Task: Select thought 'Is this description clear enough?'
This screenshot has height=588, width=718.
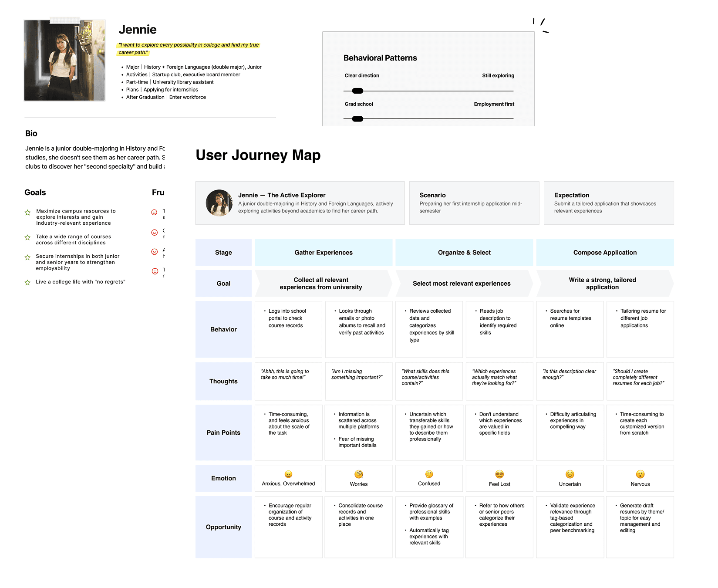Action: coord(570,381)
